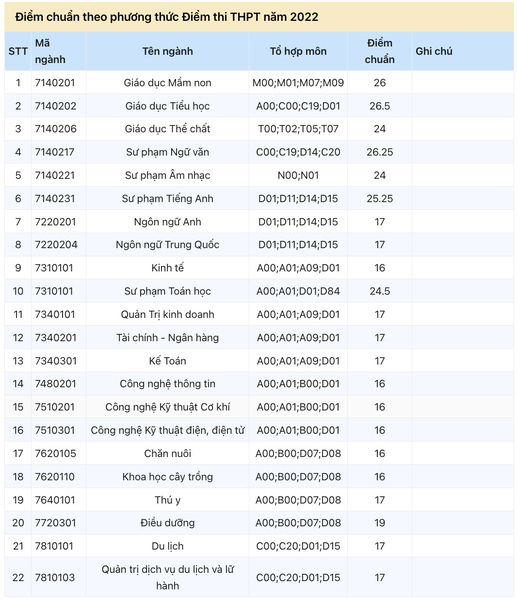The image size is (517, 600).
Task: Select 'Sư phạm Ngữ văn' cell
Action: (168, 152)
